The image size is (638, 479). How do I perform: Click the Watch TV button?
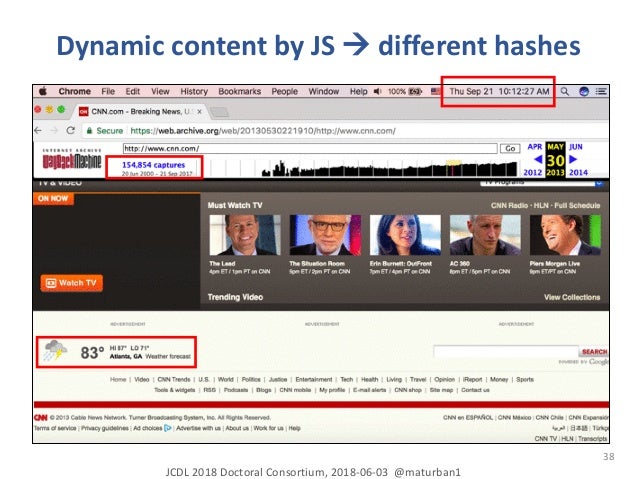(72, 283)
